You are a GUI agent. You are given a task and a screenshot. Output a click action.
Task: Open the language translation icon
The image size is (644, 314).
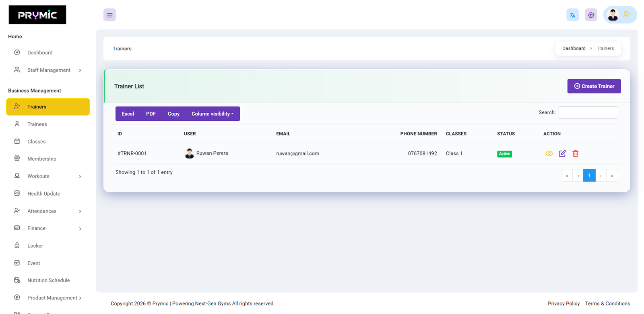[x=572, y=15]
